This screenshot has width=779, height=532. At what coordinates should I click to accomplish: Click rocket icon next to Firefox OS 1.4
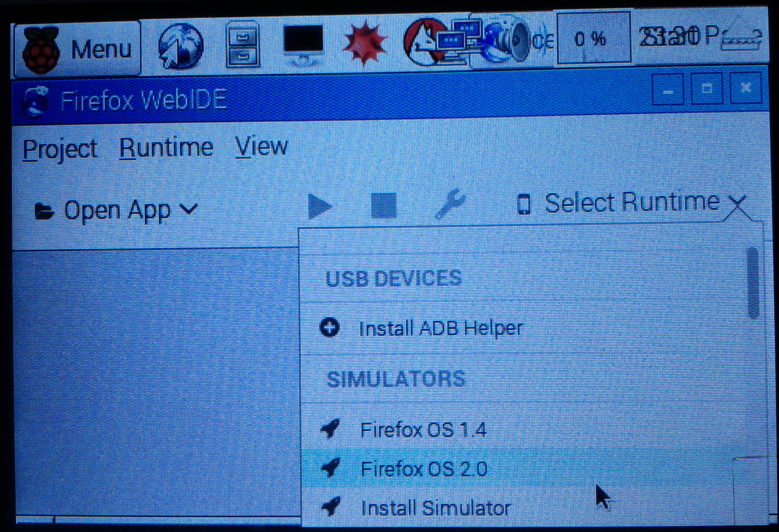[x=330, y=429]
